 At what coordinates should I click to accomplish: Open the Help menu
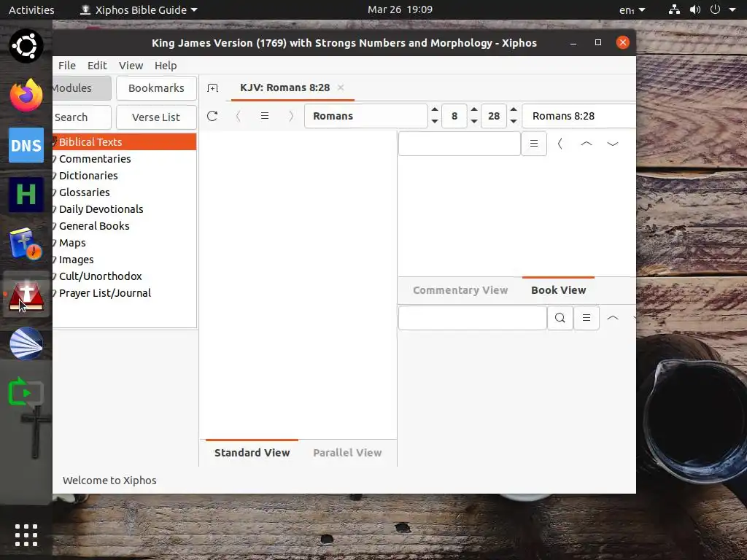[166, 65]
